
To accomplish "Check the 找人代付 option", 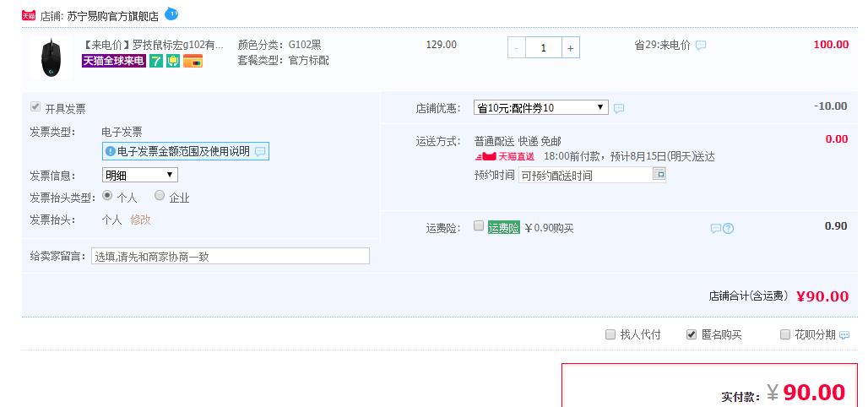I will [610, 334].
